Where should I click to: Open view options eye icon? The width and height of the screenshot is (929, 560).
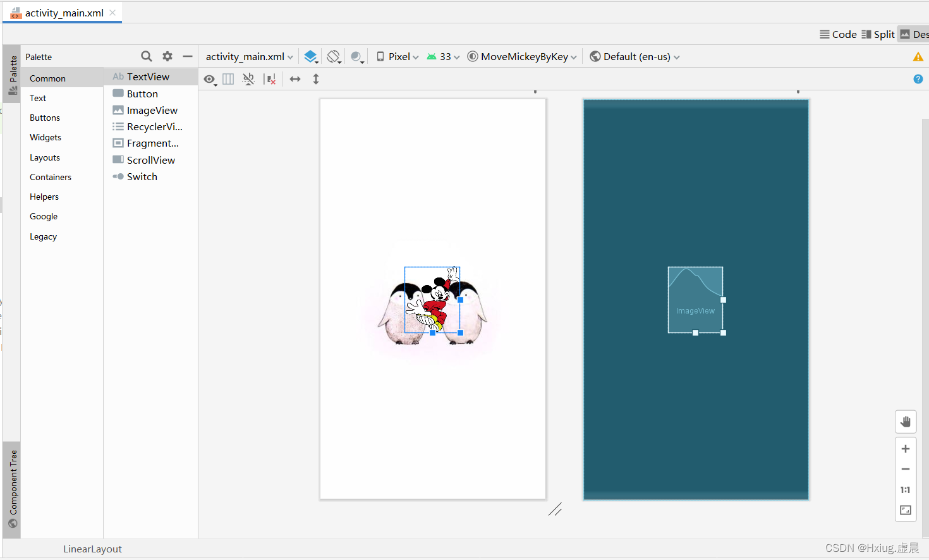[210, 79]
